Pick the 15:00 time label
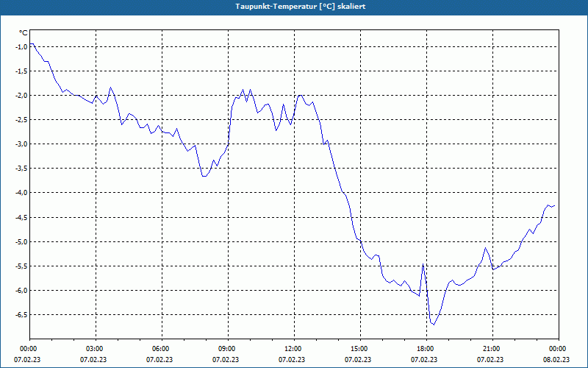The height and width of the screenshot is (368, 588). point(360,349)
